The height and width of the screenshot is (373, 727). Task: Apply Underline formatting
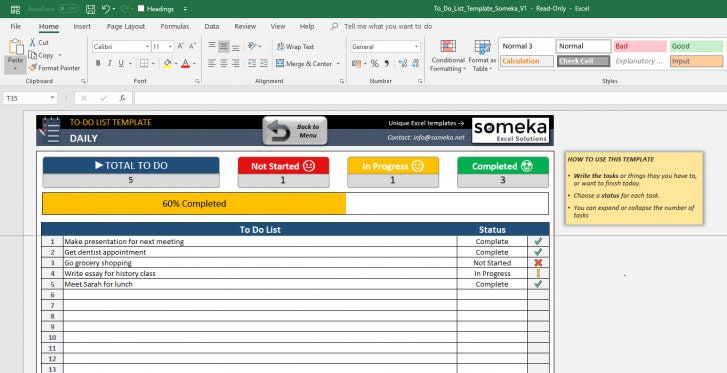pos(121,64)
